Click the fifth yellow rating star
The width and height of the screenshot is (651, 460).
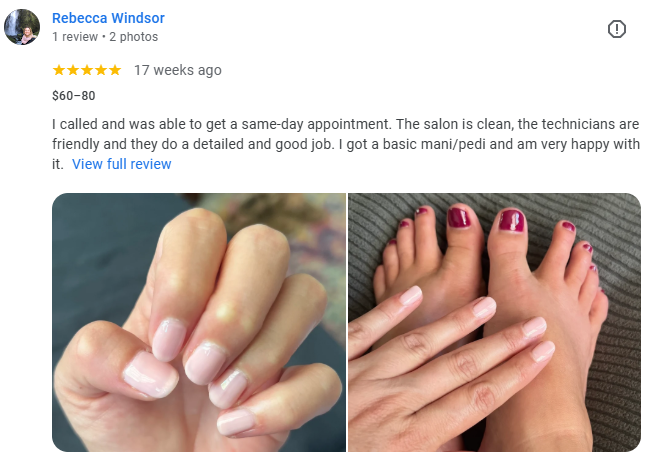pyautogui.click(x=115, y=70)
